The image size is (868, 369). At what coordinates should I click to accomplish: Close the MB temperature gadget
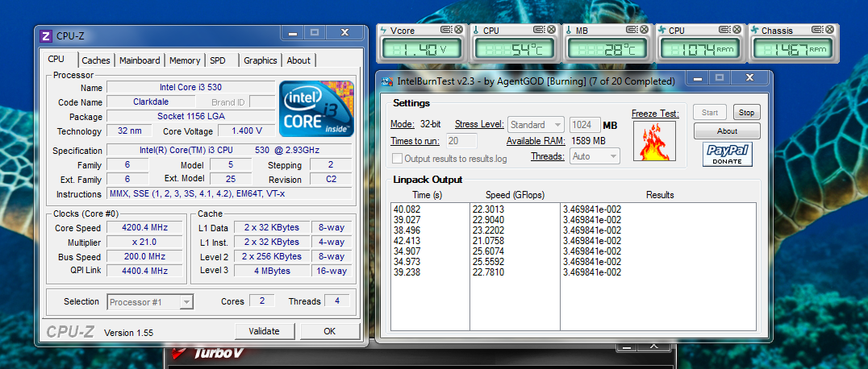(645, 30)
